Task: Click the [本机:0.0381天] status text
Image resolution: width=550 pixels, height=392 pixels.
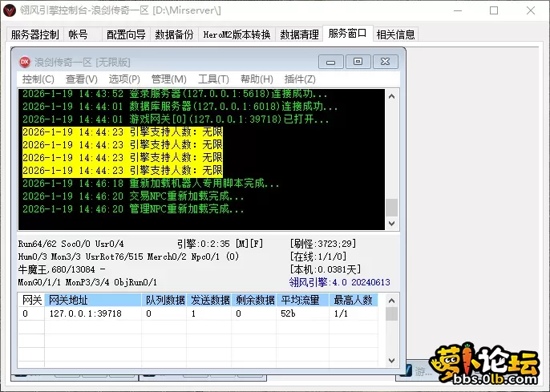Action: [326, 269]
